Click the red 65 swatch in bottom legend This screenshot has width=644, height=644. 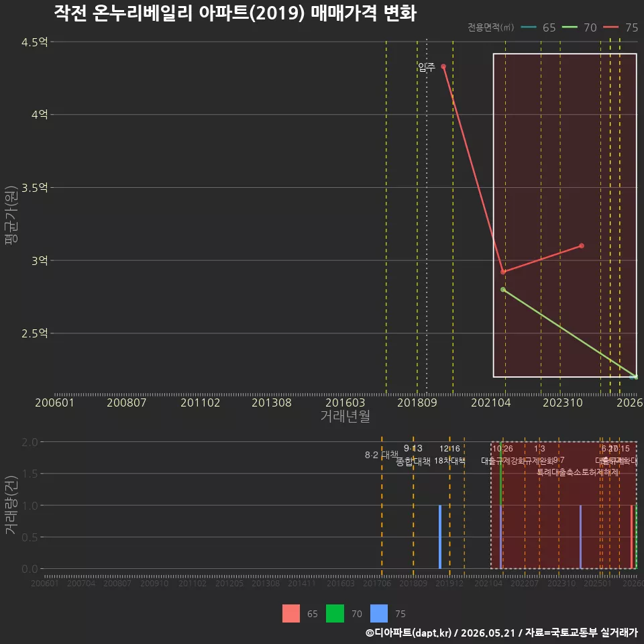(290, 614)
